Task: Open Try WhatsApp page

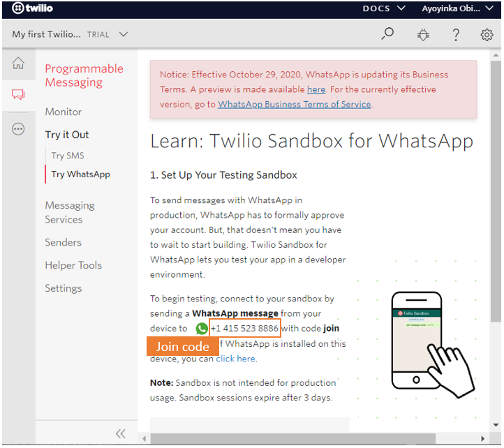Action: (80, 174)
